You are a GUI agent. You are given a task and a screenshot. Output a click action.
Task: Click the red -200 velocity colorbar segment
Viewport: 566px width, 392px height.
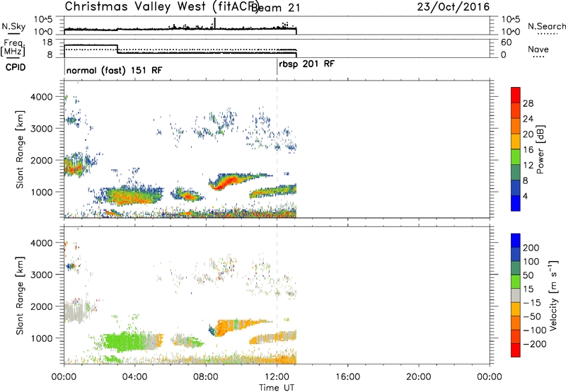click(x=516, y=350)
